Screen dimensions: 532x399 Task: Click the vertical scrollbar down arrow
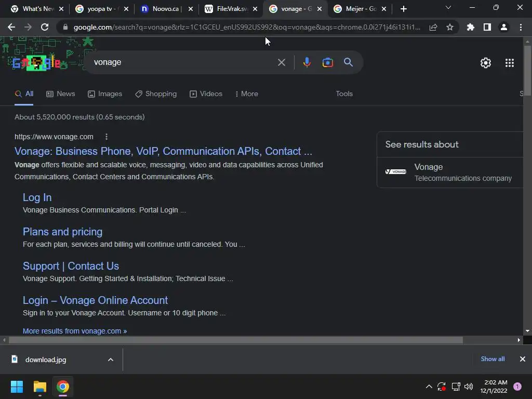coord(527,331)
